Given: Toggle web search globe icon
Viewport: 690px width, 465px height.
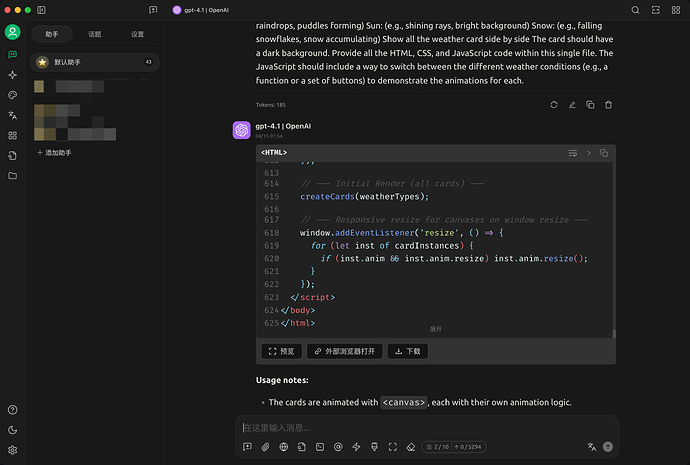Looking at the screenshot, I should pyautogui.click(x=283, y=447).
